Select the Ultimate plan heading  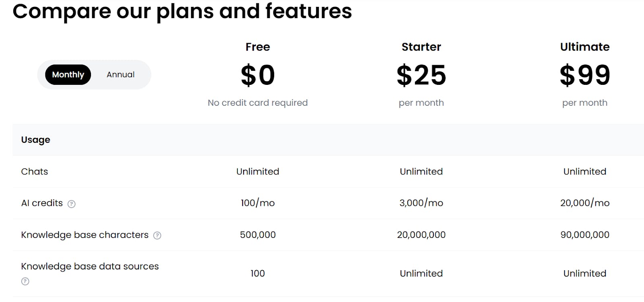[585, 47]
